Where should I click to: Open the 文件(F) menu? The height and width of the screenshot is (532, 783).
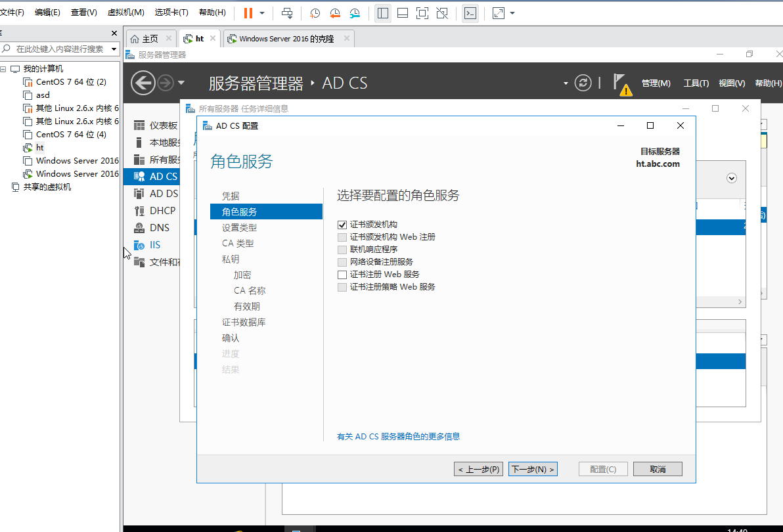(x=12, y=12)
